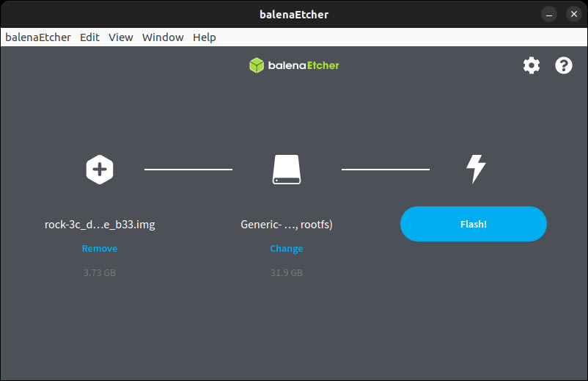Open the View menu

tap(121, 37)
